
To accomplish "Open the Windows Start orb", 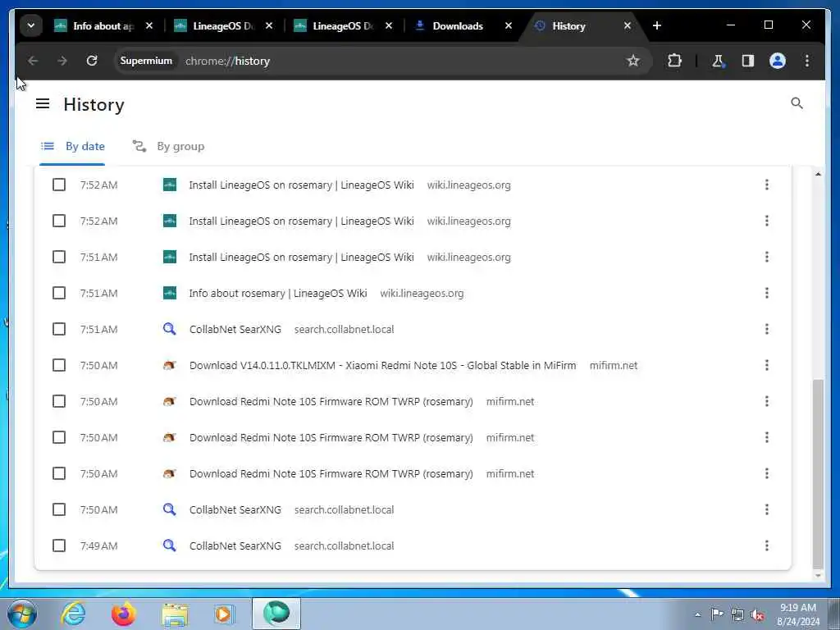I will (x=22, y=614).
